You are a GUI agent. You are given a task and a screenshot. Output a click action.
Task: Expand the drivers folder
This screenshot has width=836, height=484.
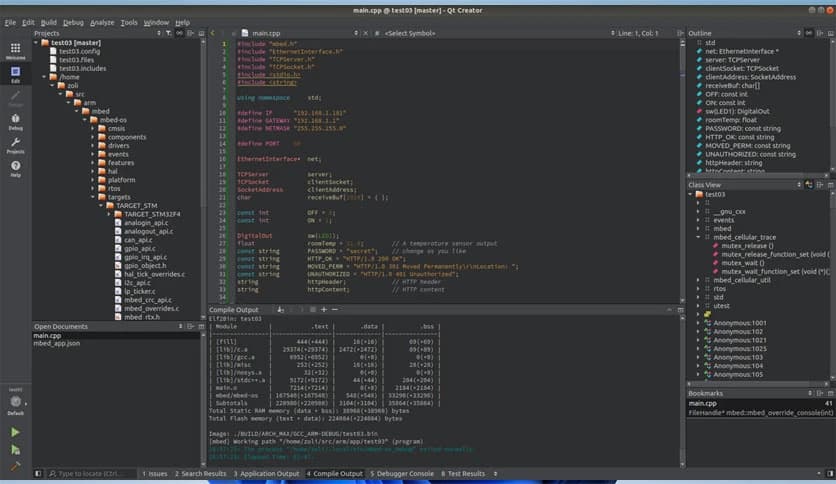[92, 146]
